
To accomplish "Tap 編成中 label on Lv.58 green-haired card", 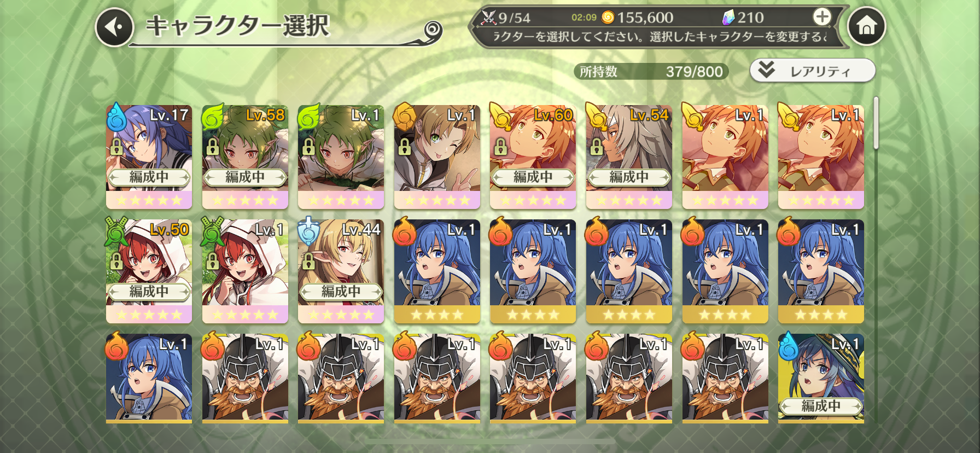I will pyautogui.click(x=245, y=177).
